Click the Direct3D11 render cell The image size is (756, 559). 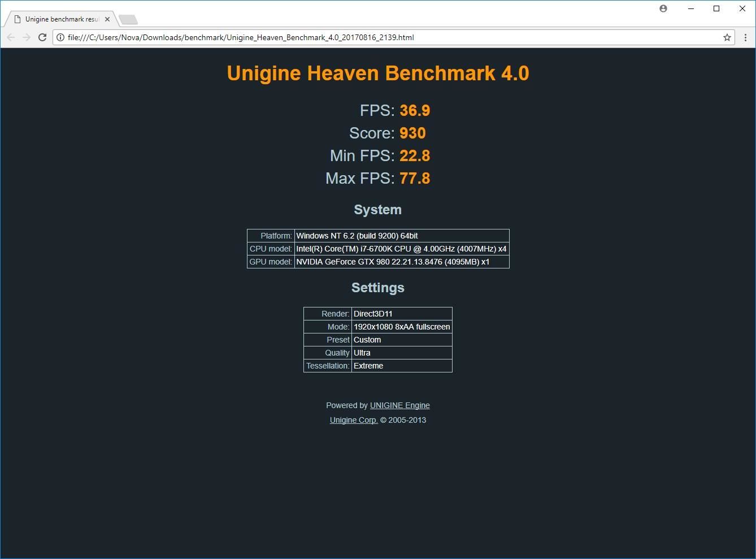pyautogui.click(x=402, y=314)
